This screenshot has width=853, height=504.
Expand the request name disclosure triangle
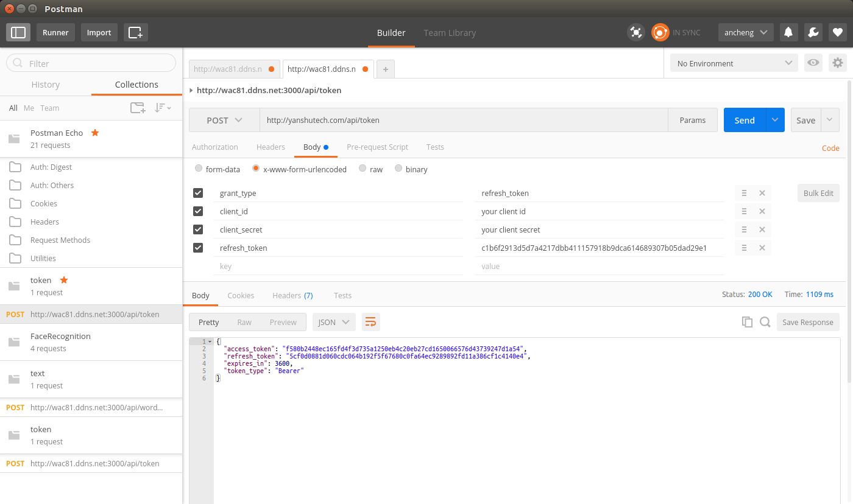pos(191,91)
